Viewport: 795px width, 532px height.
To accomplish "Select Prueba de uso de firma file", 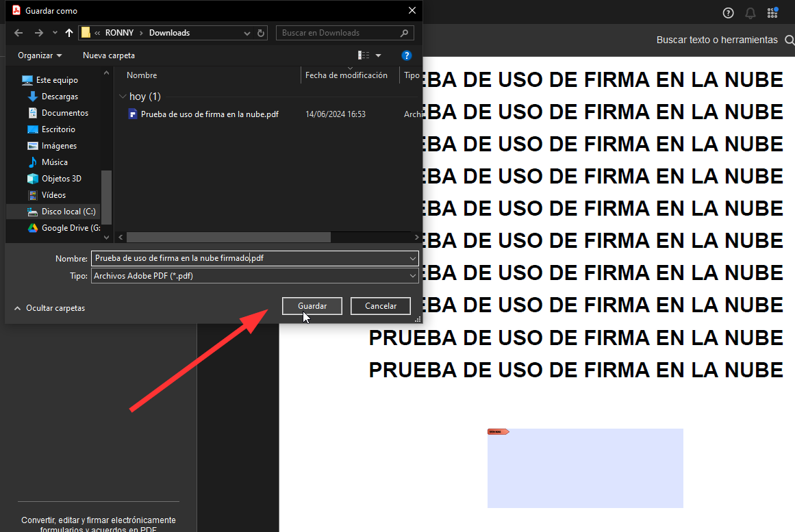I will 209,114.
